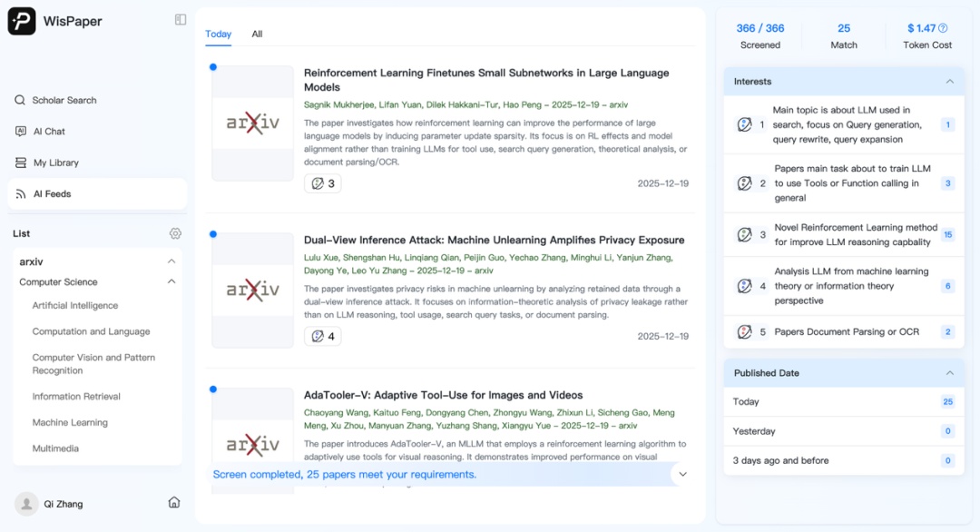The height and width of the screenshot is (532, 980).
Task: Click count badge 15 on interest 3
Action: click(x=947, y=234)
